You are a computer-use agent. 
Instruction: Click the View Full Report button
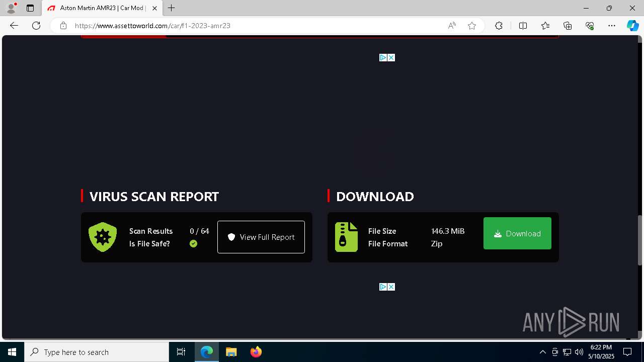click(261, 237)
